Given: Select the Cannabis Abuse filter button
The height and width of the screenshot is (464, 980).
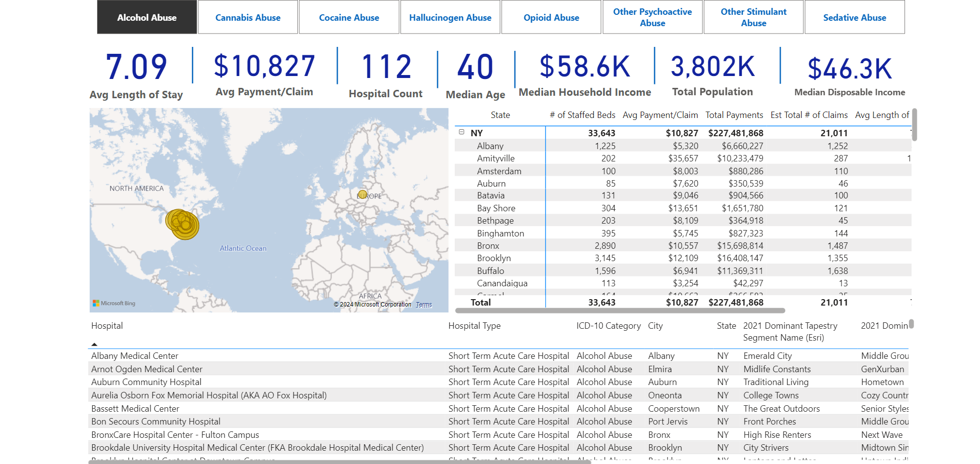Looking at the screenshot, I should click(x=248, y=17).
